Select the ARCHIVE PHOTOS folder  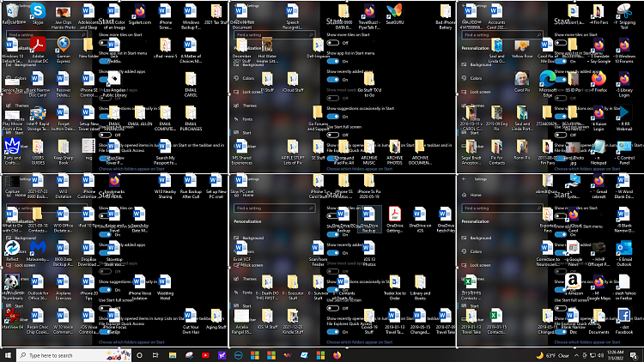[394, 149]
